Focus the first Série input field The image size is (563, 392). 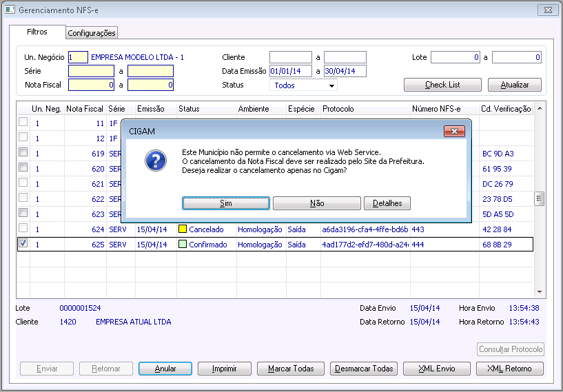click(x=91, y=71)
